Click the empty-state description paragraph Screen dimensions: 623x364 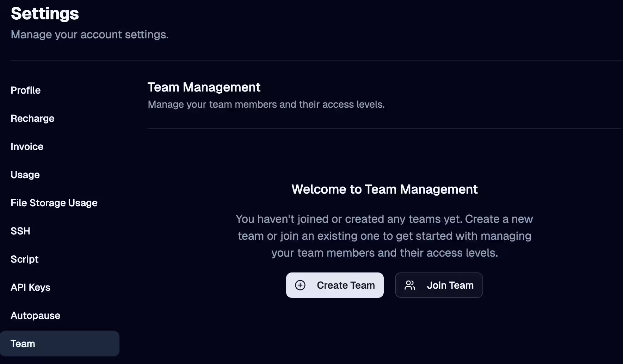click(x=384, y=236)
